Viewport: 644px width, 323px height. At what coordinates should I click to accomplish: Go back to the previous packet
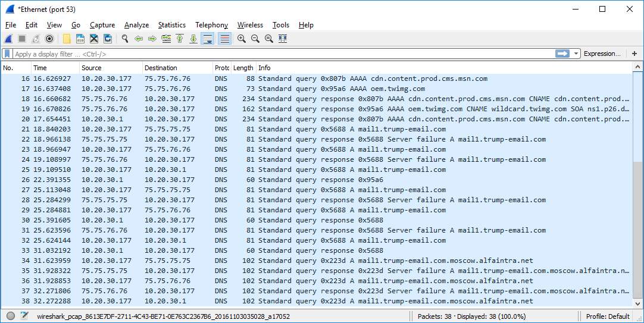tap(139, 39)
